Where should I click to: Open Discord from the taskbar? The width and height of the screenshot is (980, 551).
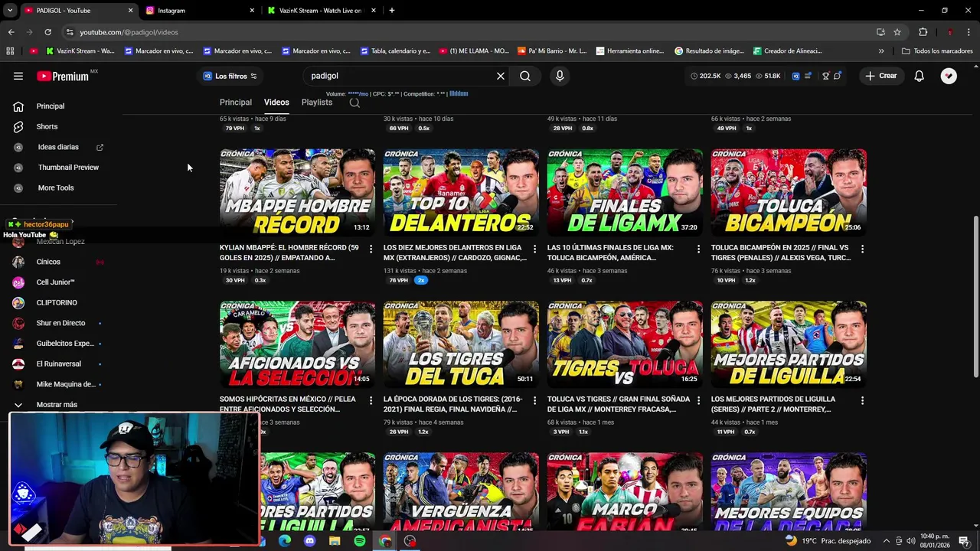pos(309,541)
